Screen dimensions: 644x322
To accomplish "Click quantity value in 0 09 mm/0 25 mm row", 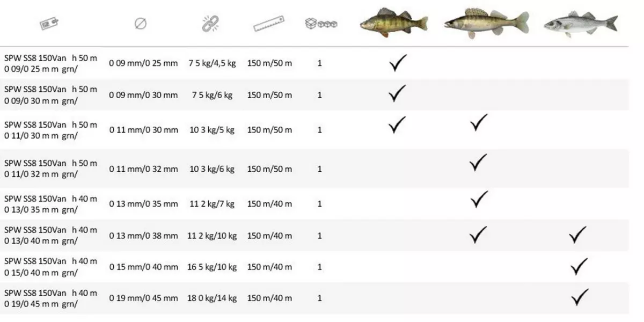I will click(x=320, y=63).
